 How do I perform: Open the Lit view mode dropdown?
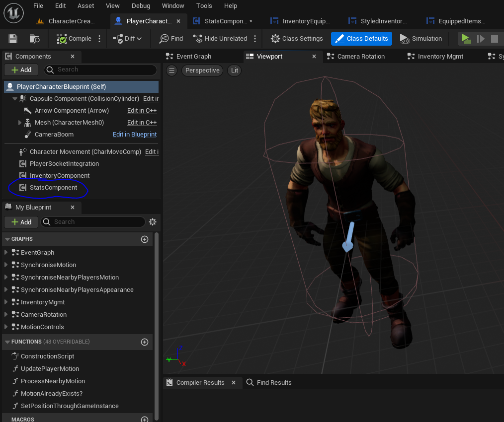(234, 70)
